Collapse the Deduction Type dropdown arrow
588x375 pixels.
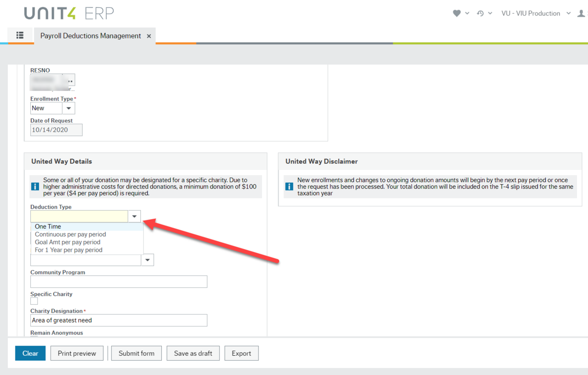coord(135,216)
